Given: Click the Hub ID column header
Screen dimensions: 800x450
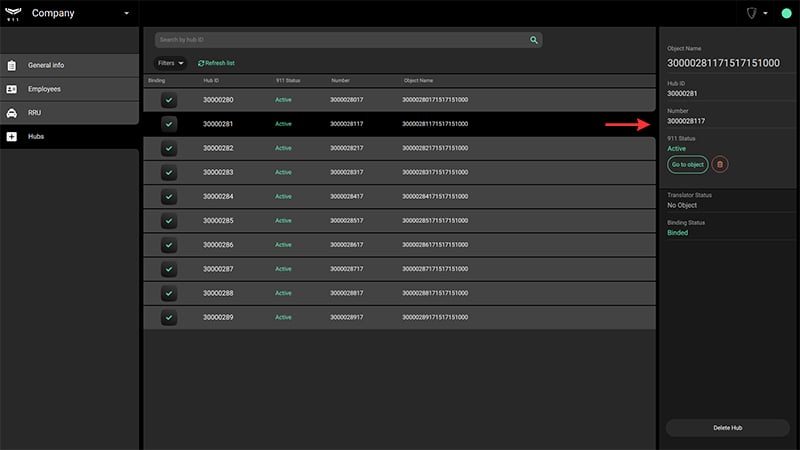Looking at the screenshot, I should click(x=211, y=81).
